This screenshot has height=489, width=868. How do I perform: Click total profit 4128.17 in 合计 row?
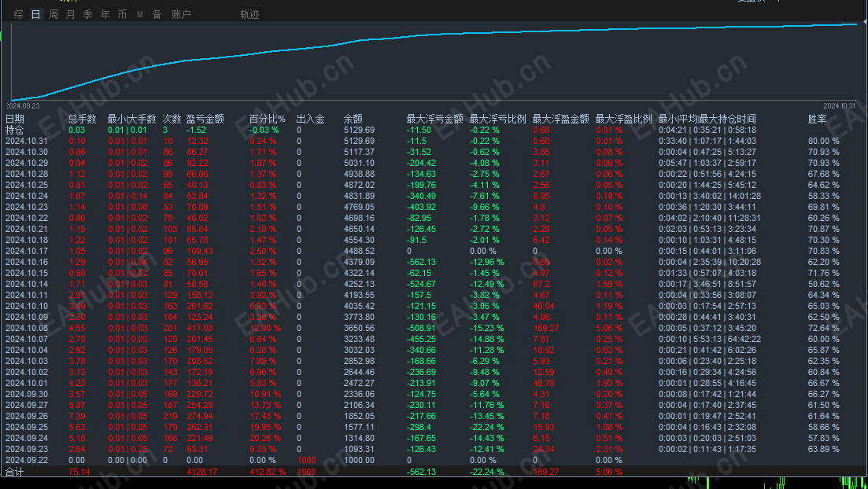[201, 472]
